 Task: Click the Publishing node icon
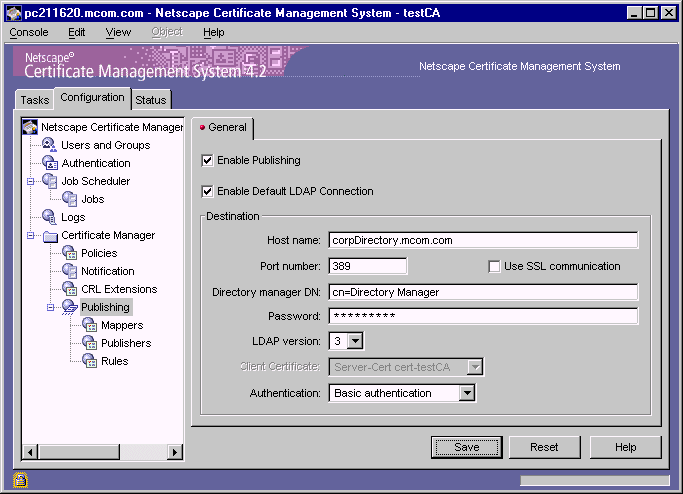click(x=70, y=307)
